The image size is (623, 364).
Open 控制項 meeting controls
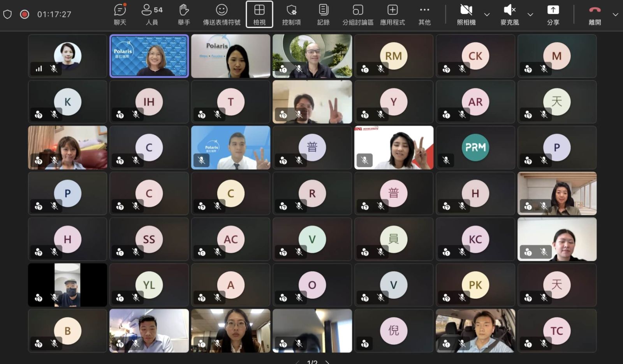[x=291, y=14]
